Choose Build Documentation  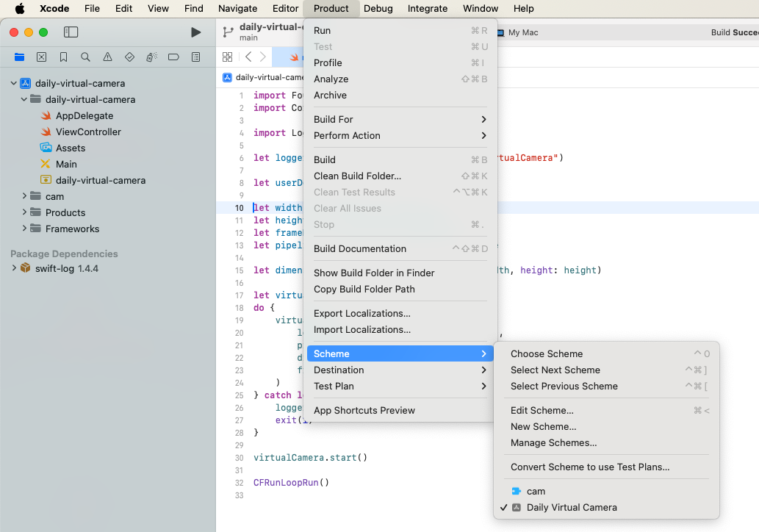coord(400,249)
